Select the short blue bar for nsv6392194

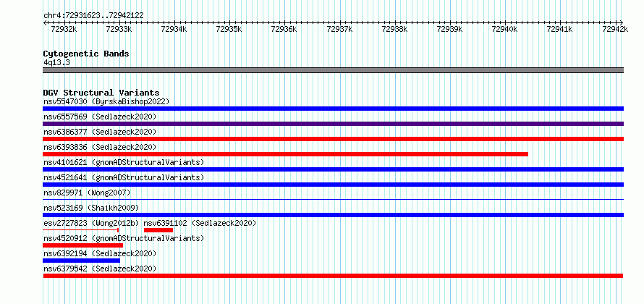(81, 261)
